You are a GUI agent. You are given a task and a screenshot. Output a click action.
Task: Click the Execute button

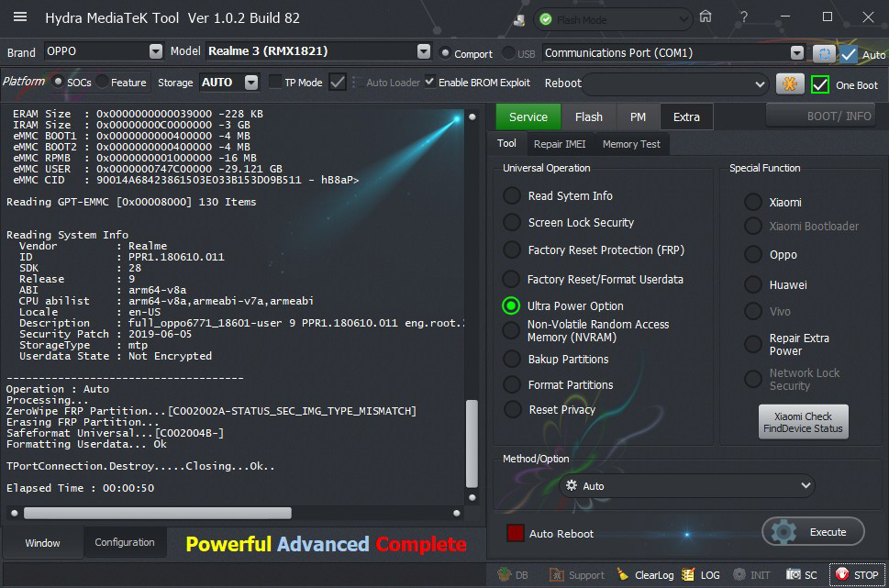[814, 532]
